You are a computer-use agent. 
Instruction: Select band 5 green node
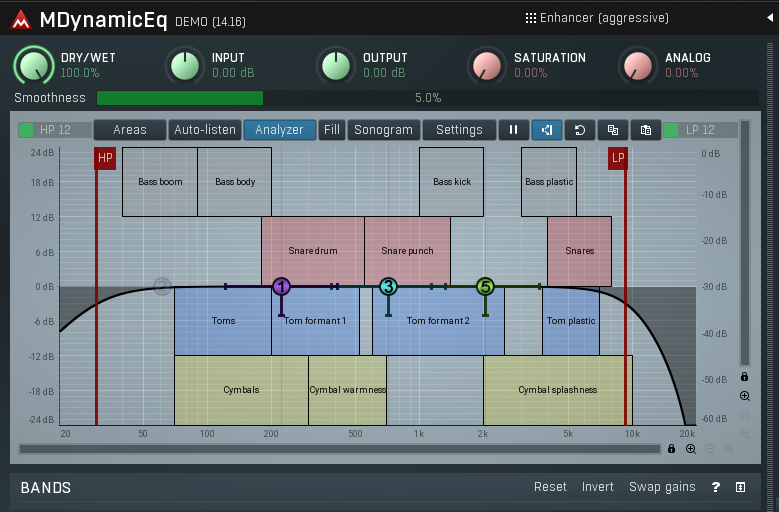[x=485, y=287]
